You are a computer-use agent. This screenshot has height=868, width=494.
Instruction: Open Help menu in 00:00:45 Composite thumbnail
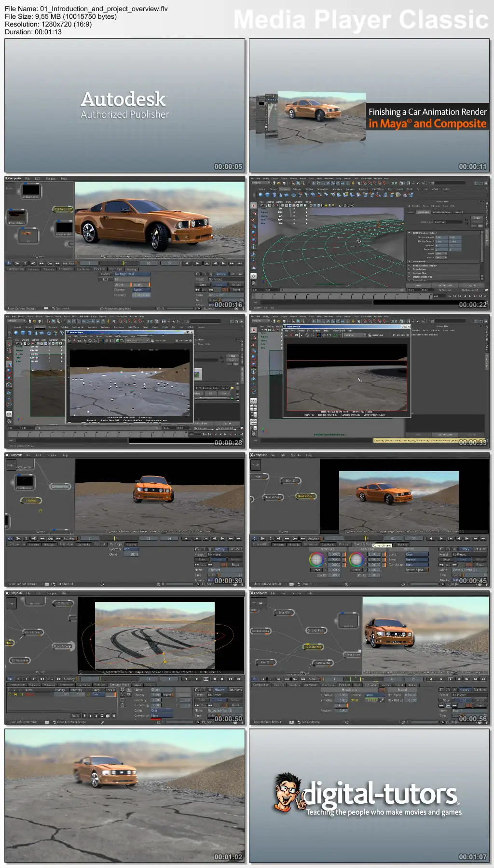click(309, 455)
